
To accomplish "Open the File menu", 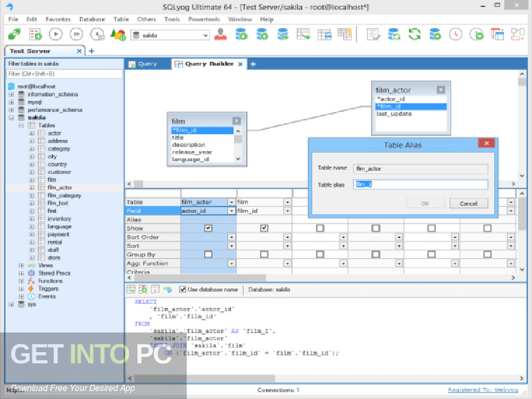I will [13, 19].
